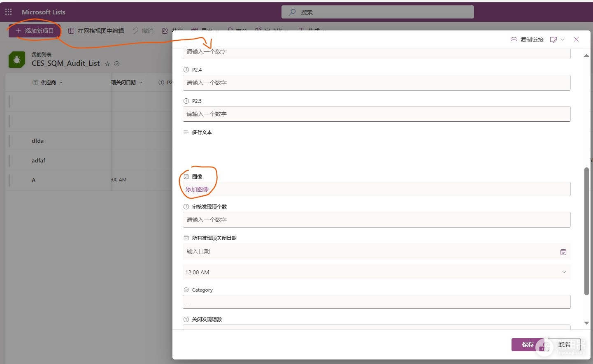Click the search magnifier icon
593x364 pixels.
click(292, 12)
